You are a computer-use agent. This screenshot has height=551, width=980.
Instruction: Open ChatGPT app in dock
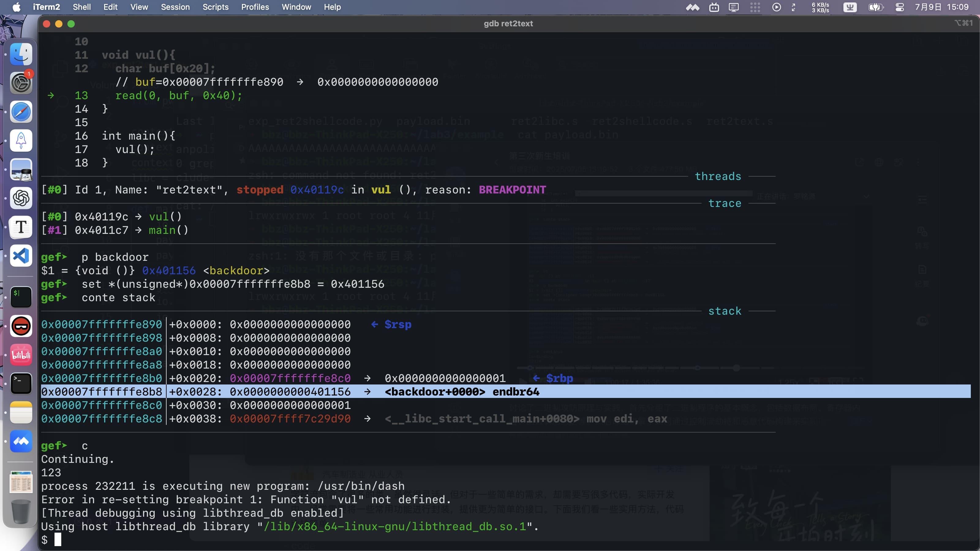point(21,198)
